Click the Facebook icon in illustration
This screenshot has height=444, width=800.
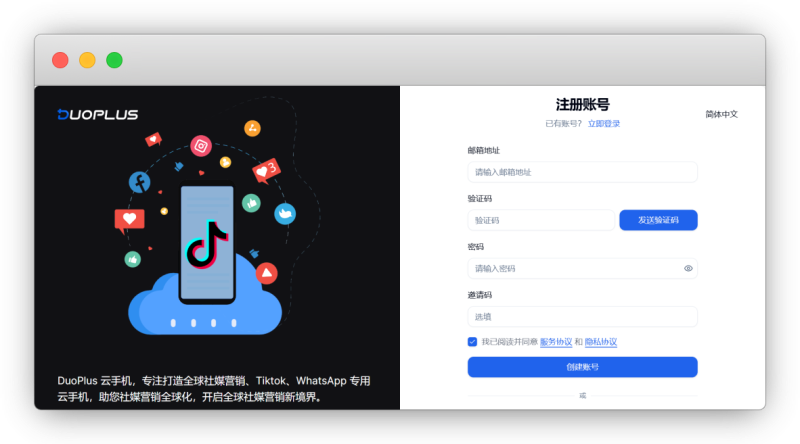point(139,182)
